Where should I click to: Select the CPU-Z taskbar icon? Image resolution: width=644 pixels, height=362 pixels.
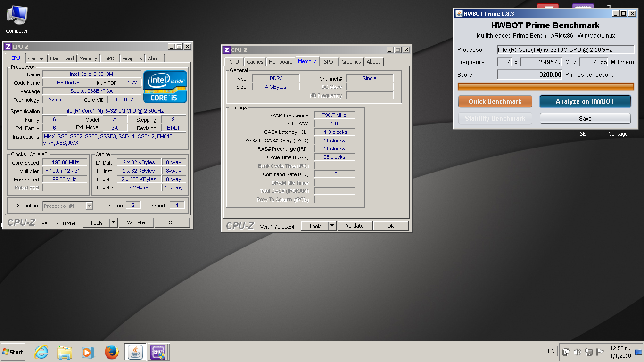pos(158,352)
